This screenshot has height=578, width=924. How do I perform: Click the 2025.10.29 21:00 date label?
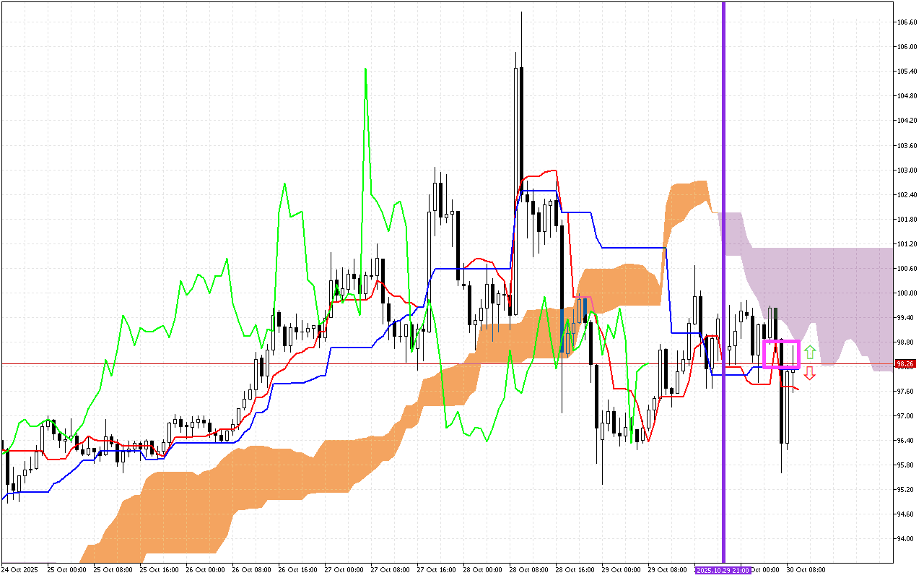(723, 570)
